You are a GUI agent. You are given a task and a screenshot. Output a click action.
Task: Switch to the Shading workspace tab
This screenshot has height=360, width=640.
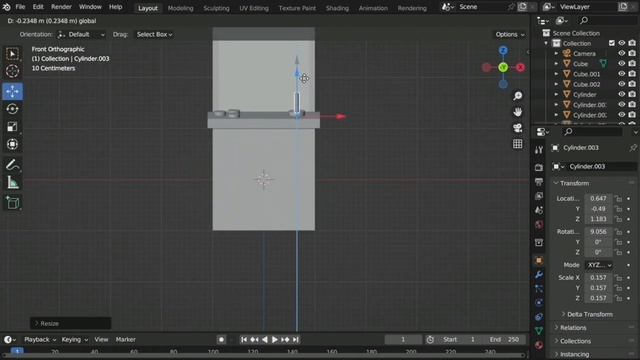[337, 8]
